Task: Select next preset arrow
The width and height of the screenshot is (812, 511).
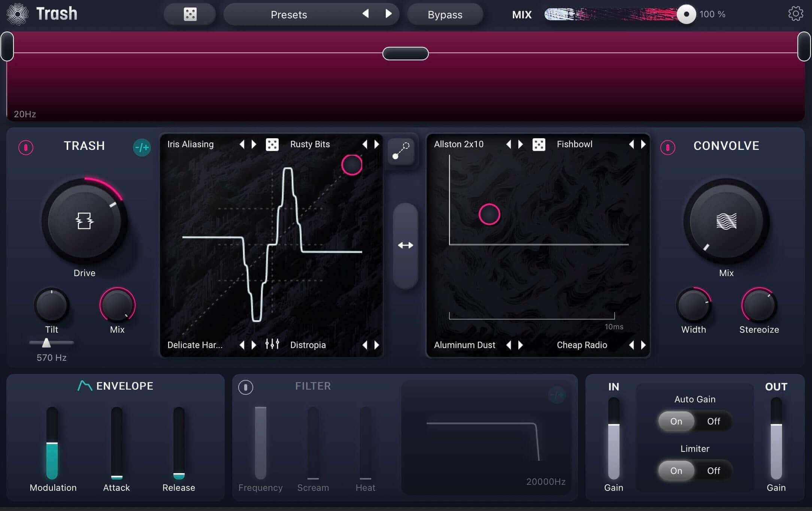Action: [x=389, y=14]
